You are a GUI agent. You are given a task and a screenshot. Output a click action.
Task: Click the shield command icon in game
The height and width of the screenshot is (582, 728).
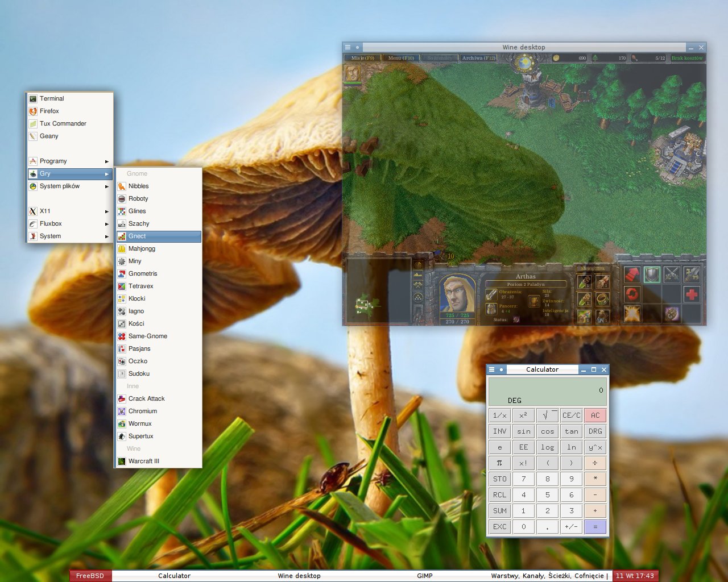pyautogui.click(x=652, y=275)
